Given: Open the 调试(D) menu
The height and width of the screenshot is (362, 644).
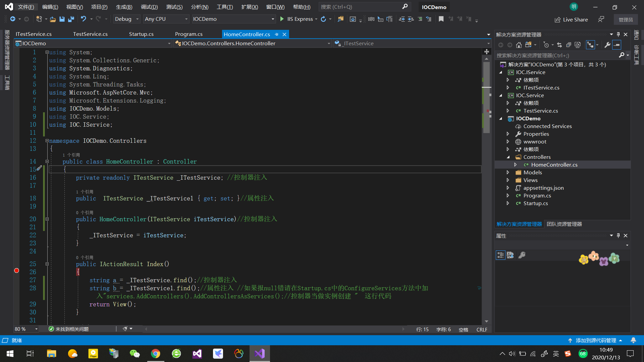Looking at the screenshot, I should [149, 7].
